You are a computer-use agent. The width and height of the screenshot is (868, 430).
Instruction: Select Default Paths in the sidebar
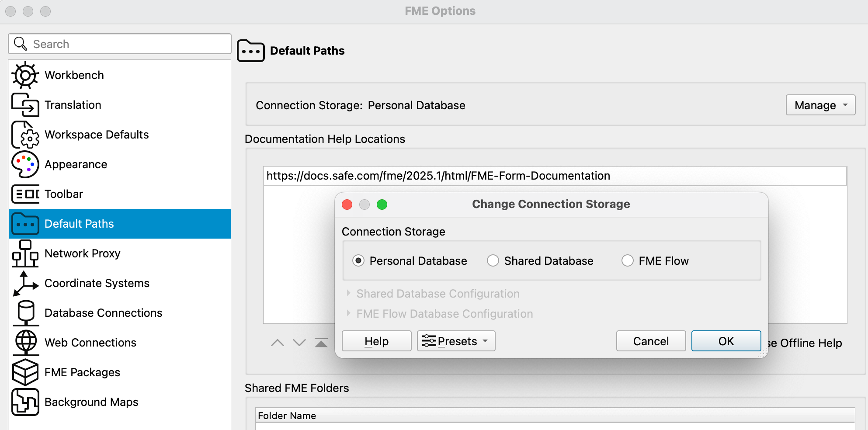coord(120,224)
